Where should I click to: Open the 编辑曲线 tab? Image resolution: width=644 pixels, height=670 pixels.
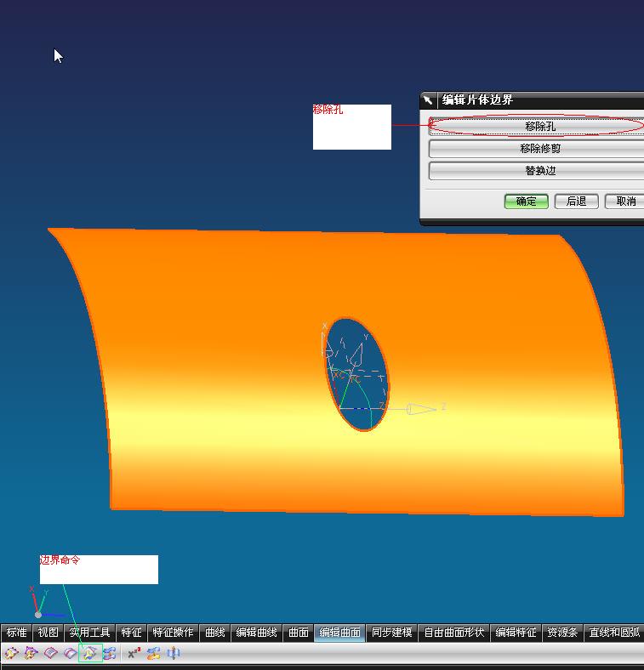click(257, 633)
